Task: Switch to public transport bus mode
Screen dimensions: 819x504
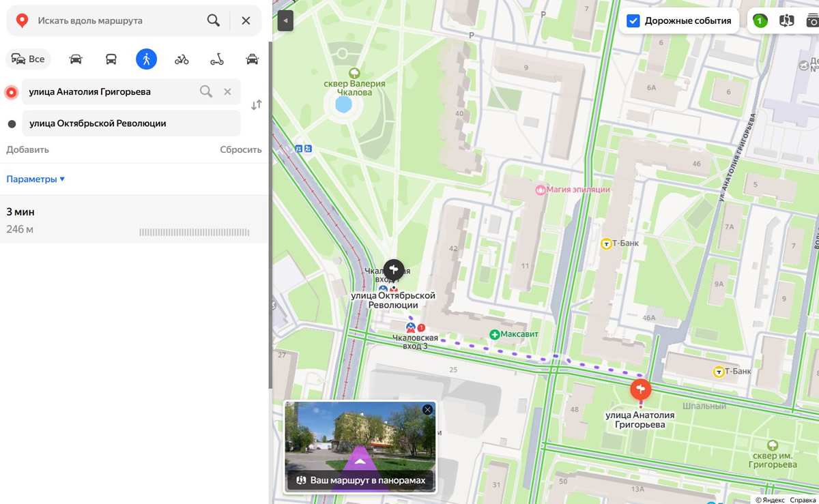Action: point(111,59)
